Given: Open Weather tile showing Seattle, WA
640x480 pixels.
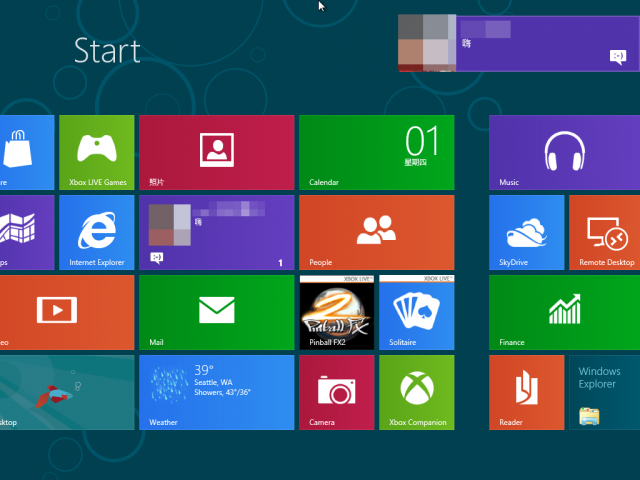Looking at the screenshot, I should coord(217,392).
